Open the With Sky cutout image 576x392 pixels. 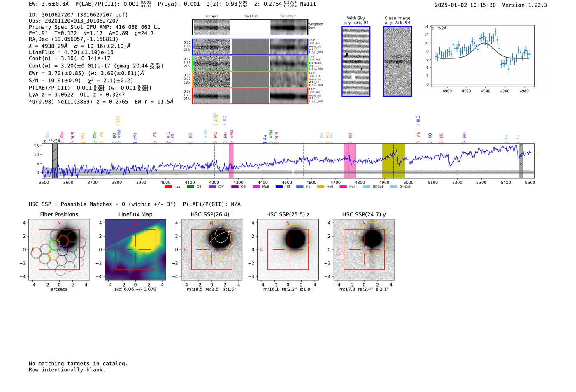(356, 61)
